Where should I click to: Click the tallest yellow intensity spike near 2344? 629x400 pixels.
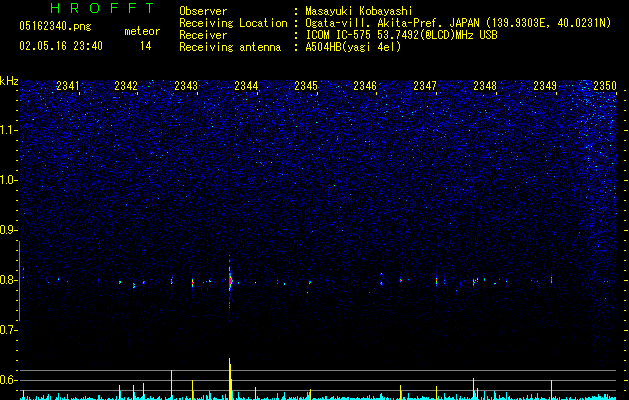click(229, 378)
